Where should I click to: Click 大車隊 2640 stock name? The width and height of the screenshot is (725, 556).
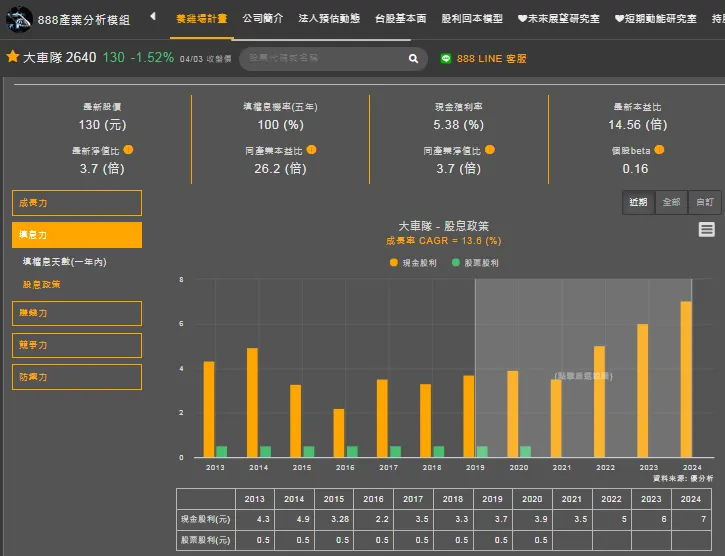point(60,57)
